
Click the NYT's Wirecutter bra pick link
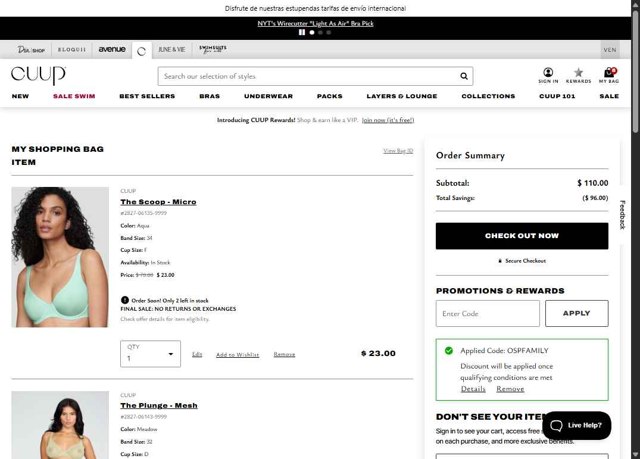click(315, 23)
